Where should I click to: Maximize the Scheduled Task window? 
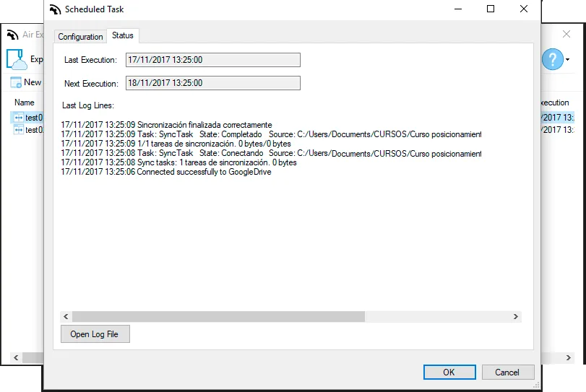click(x=491, y=9)
